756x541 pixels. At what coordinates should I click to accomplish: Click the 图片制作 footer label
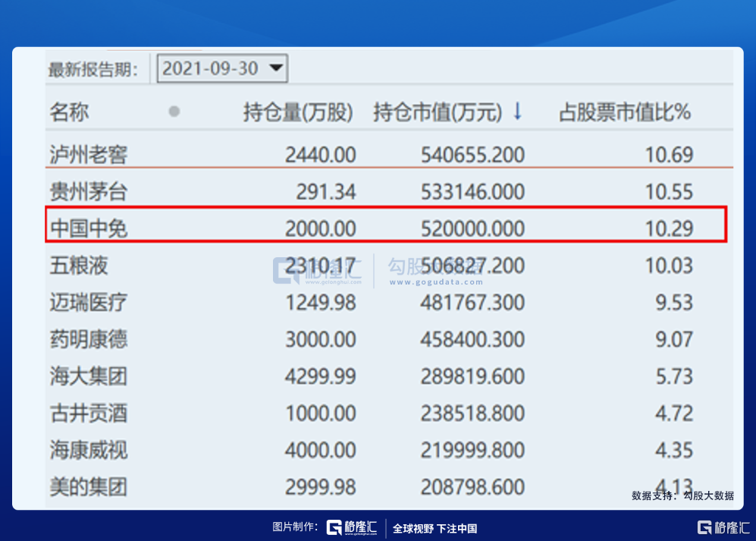pyautogui.click(x=295, y=527)
